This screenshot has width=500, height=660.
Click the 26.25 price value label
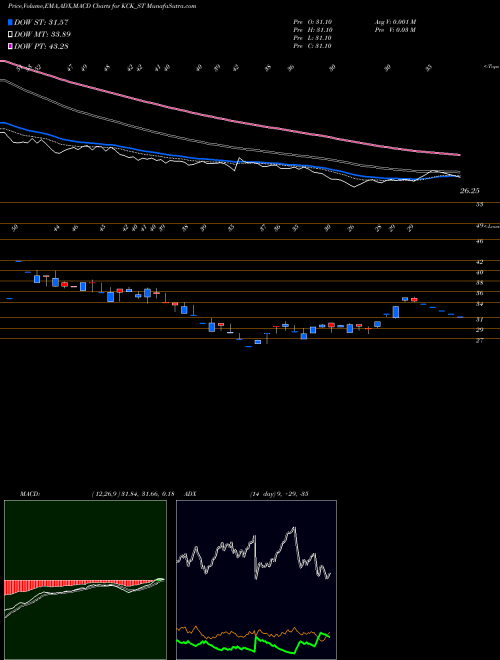(470, 191)
